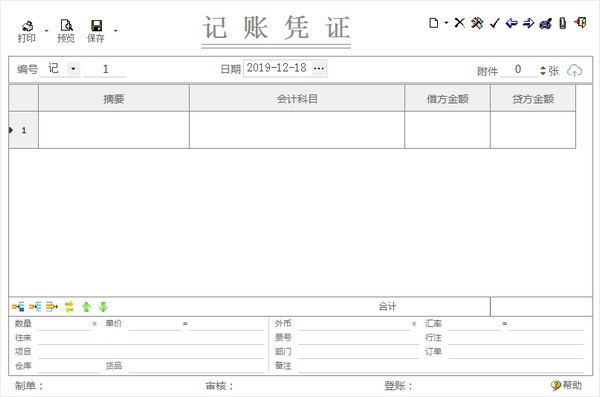The image size is (600, 397).
Task: Click the 摘要 cell of row 1
Action: coord(114,130)
